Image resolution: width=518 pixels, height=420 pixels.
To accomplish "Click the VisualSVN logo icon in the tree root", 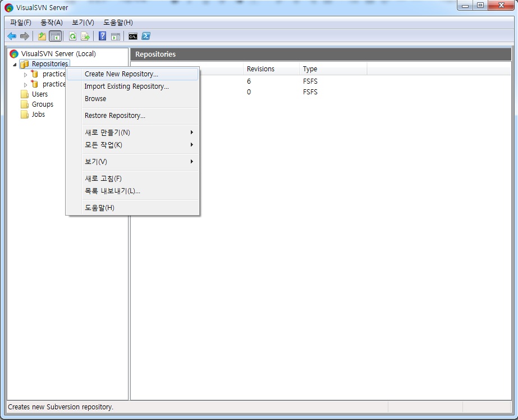I will (14, 53).
